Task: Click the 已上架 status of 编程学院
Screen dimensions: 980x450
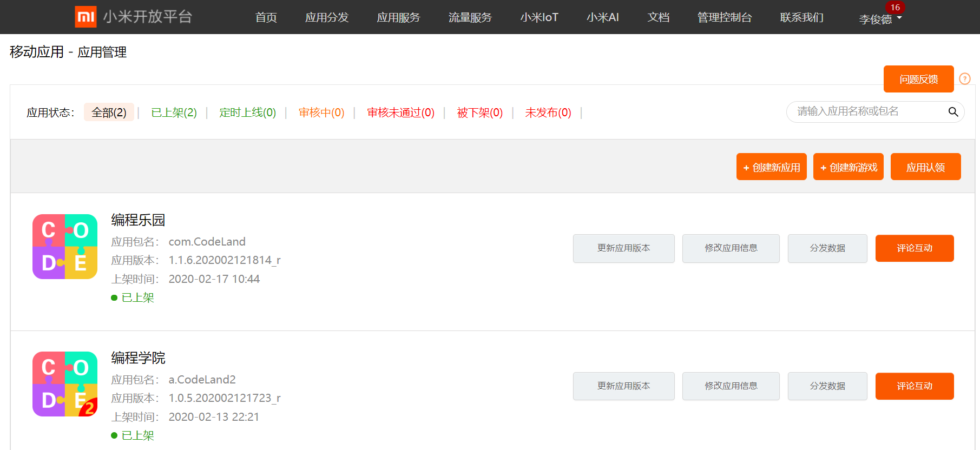Action: coord(133,435)
